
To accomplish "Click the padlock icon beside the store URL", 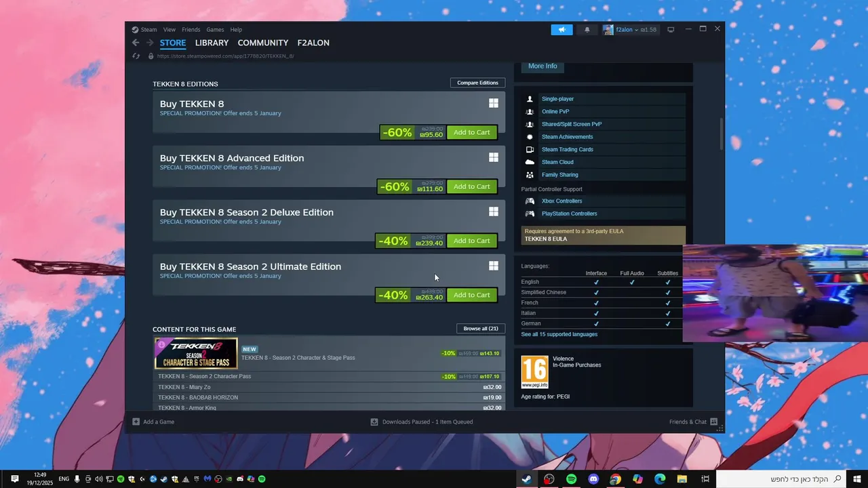I will point(151,56).
